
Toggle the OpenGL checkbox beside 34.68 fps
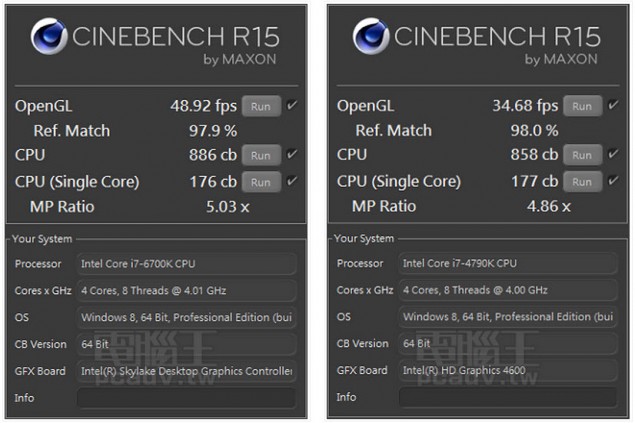point(613,105)
